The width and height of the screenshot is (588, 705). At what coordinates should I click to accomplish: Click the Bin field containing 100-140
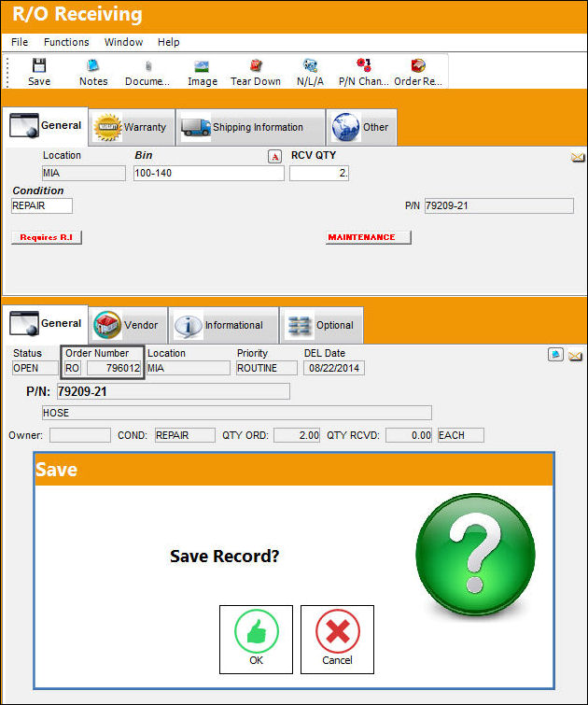[209, 173]
